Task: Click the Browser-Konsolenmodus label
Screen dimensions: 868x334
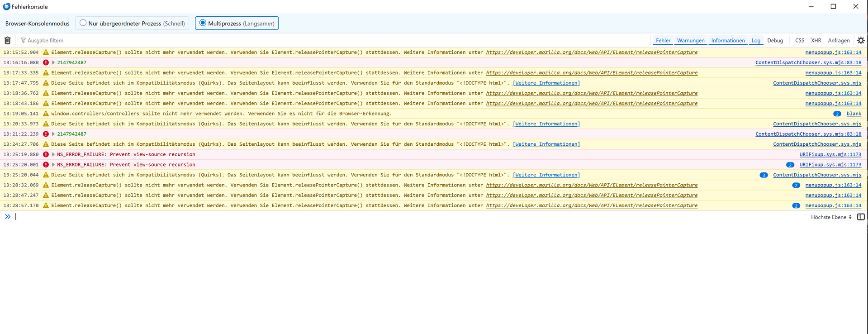Action: tap(38, 24)
